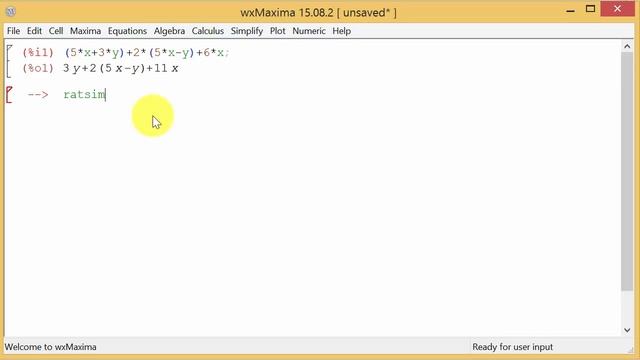This screenshot has width=640, height=360.
Task: Open the File menu
Action: tap(13, 31)
